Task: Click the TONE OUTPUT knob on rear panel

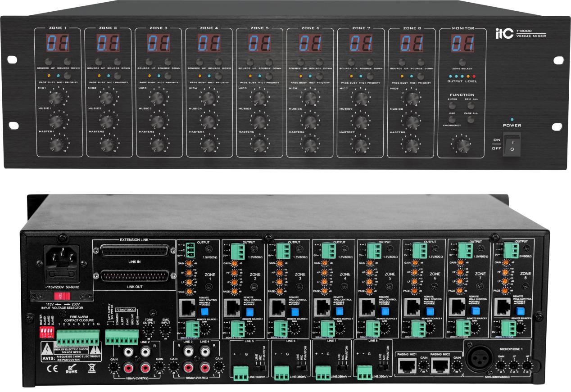Action: pyautogui.click(x=149, y=331)
